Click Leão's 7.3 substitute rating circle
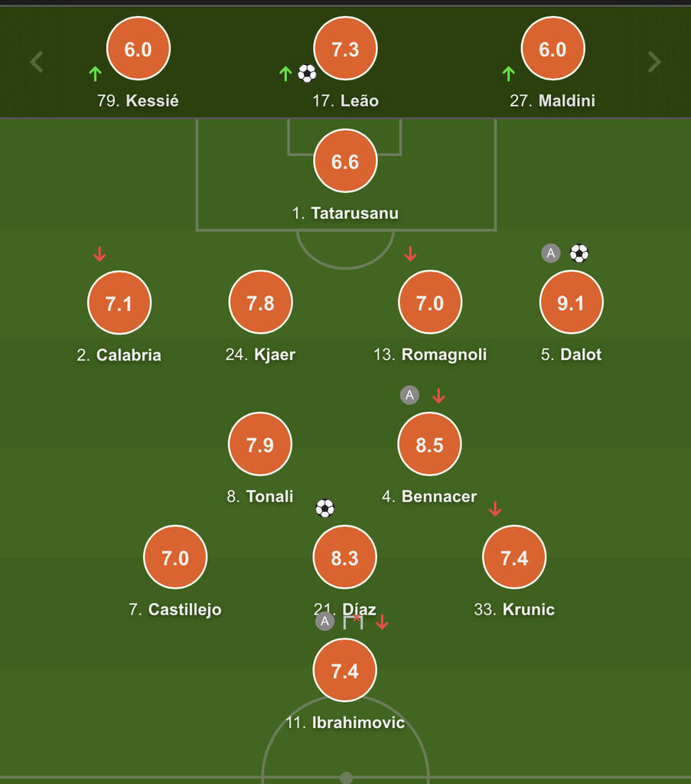Viewport: 691px width, 784px height. coord(345,49)
